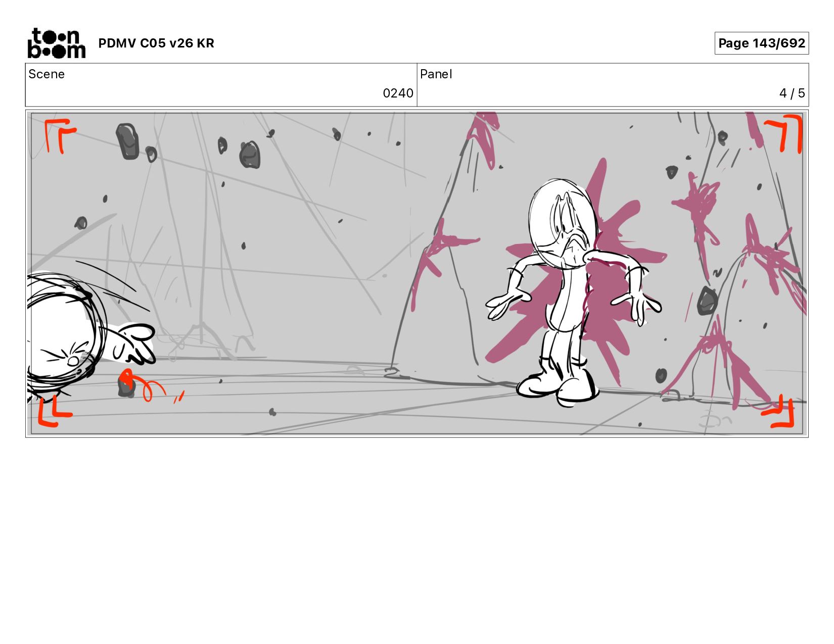Click the "Panel" header label
The width and height of the screenshot is (834, 644).
tap(436, 74)
